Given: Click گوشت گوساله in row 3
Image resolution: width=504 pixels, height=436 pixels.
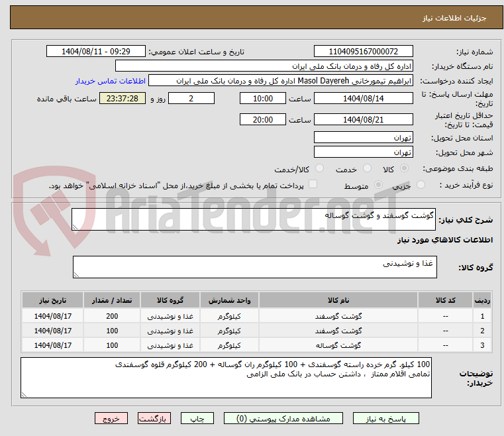Looking at the screenshot, I should click(338, 345).
